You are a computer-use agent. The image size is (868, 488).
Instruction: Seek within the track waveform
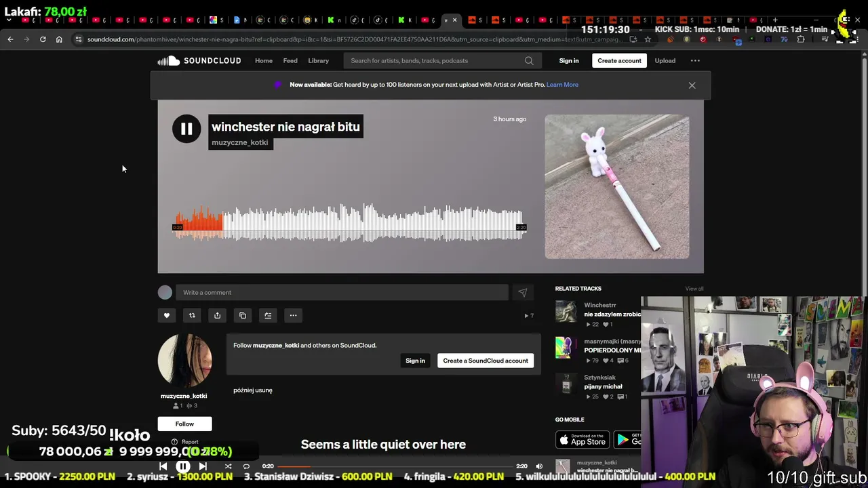click(x=349, y=222)
